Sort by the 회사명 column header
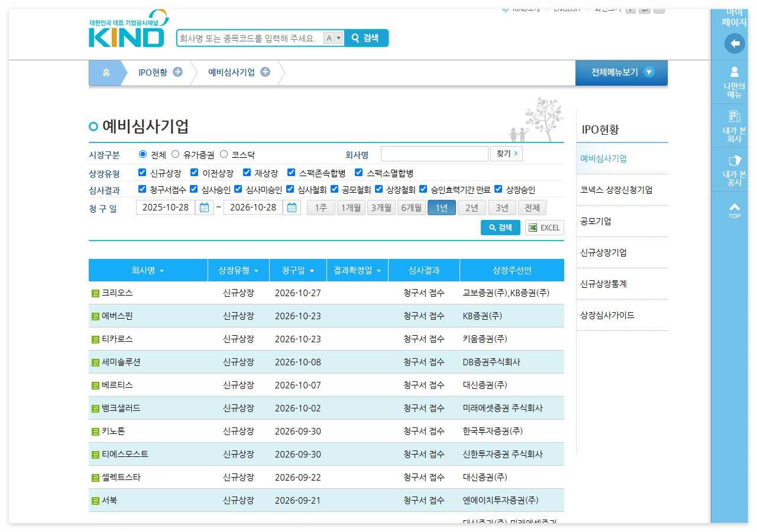 (148, 270)
